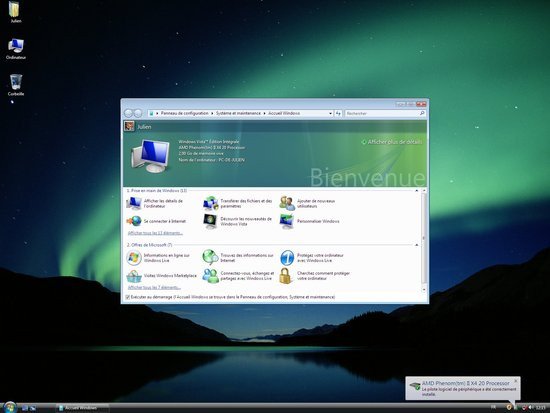The width and height of the screenshot is (550, 413).
Task: Collapse Prise en main de Windows section
Action: point(416,191)
